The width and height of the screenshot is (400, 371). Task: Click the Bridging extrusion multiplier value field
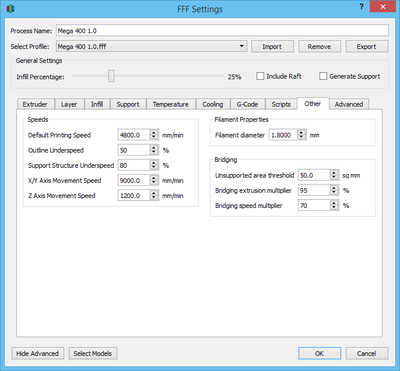[x=314, y=190]
